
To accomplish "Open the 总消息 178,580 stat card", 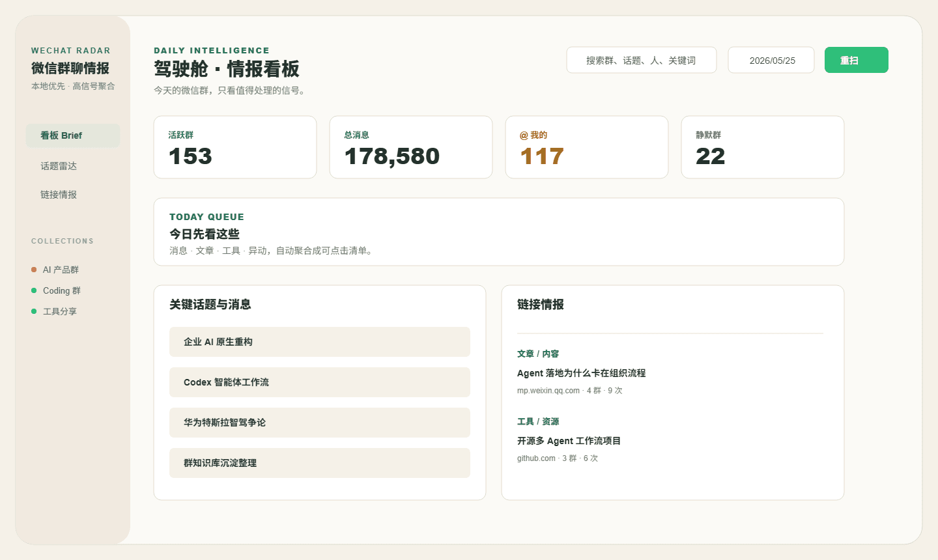I will tap(411, 147).
